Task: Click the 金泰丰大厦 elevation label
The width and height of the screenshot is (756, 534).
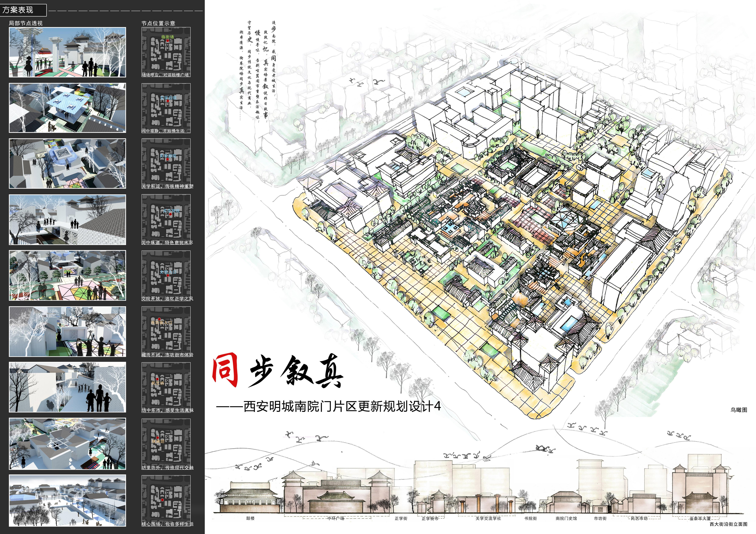Action: pyautogui.click(x=700, y=518)
